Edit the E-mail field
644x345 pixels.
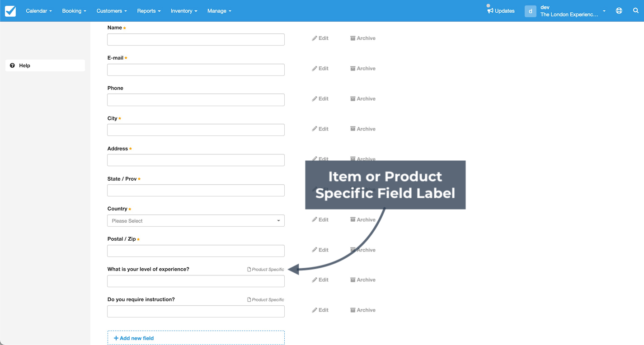320,69
